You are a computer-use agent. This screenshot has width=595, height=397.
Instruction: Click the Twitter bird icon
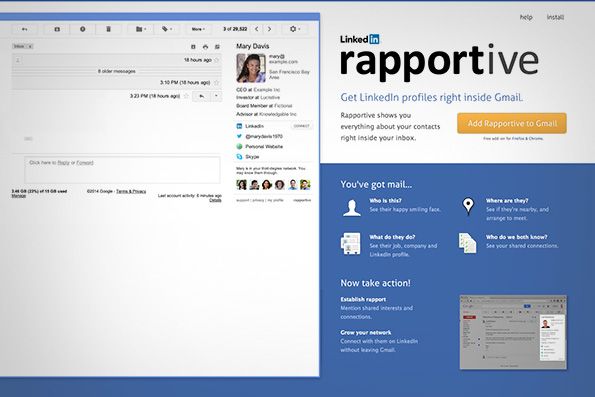tap(239, 136)
